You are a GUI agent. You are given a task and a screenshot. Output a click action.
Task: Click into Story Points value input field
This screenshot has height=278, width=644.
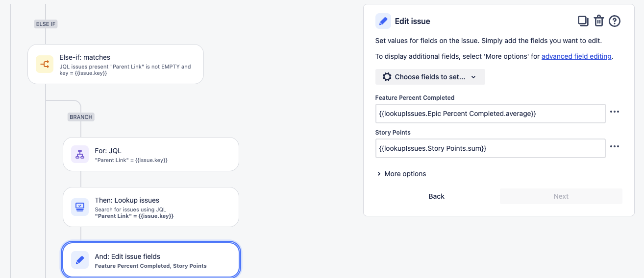(491, 148)
